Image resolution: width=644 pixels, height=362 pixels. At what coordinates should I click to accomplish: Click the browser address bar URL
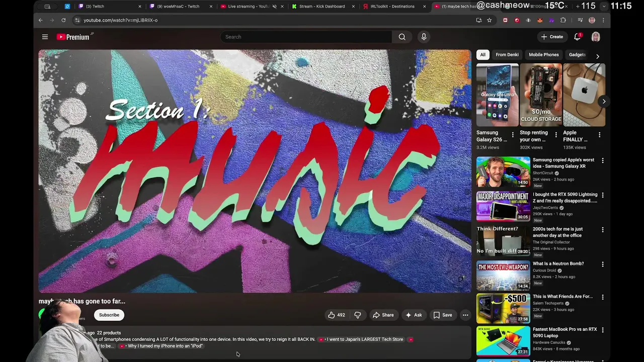coord(120,20)
